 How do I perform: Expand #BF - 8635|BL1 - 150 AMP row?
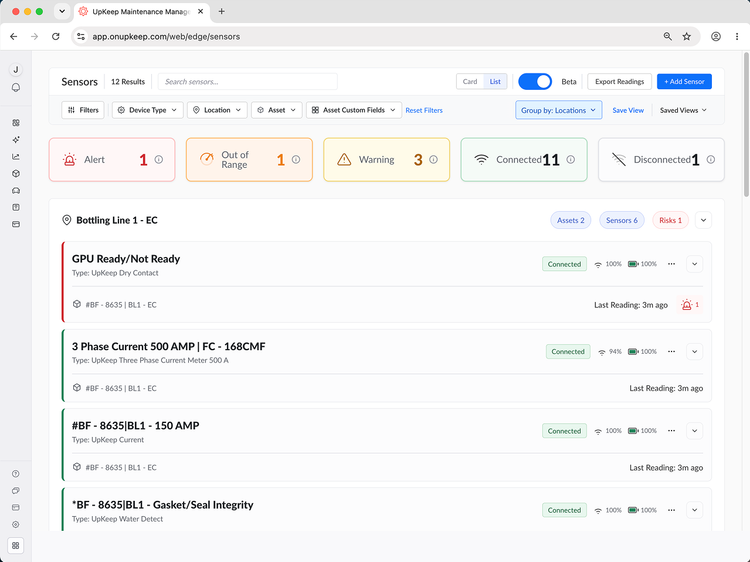click(x=695, y=431)
